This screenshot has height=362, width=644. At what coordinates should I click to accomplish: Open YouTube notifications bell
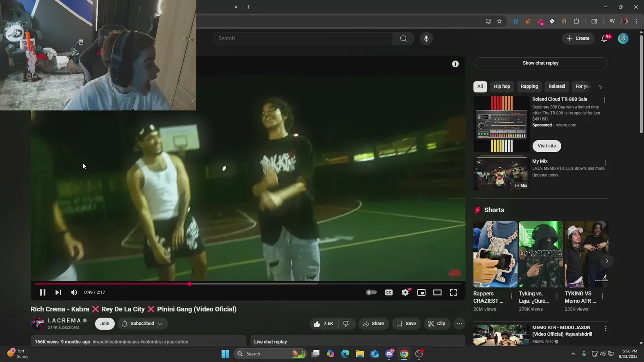[x=605, y=38]
